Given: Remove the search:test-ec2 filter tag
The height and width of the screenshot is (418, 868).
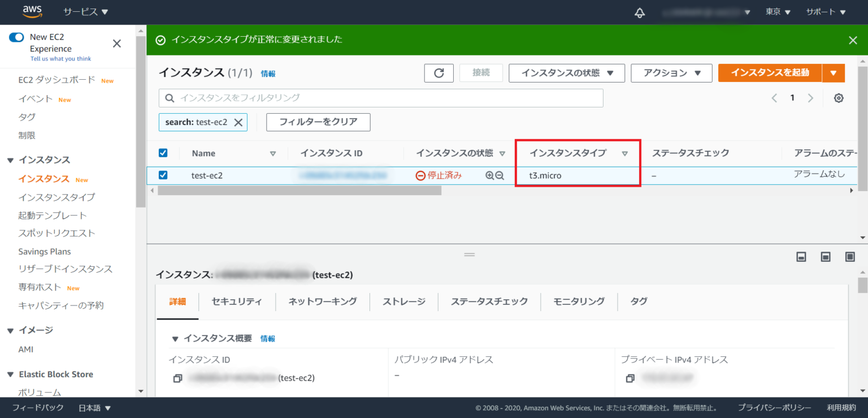Looking at the screenshot, I should coord(239,122).
